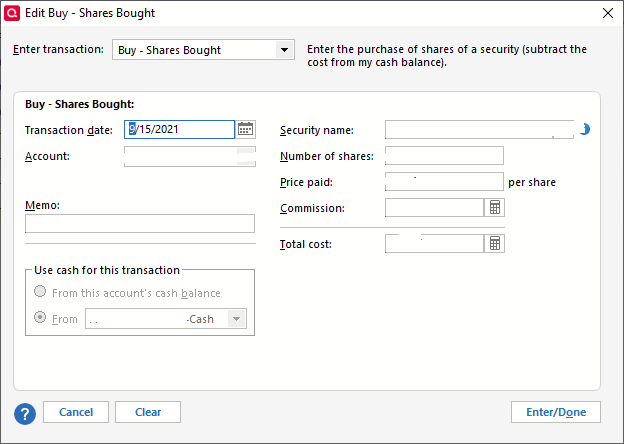Click the Quicken logo in title bar
This screenshot has width=624, height=444.
click(12, 13)
